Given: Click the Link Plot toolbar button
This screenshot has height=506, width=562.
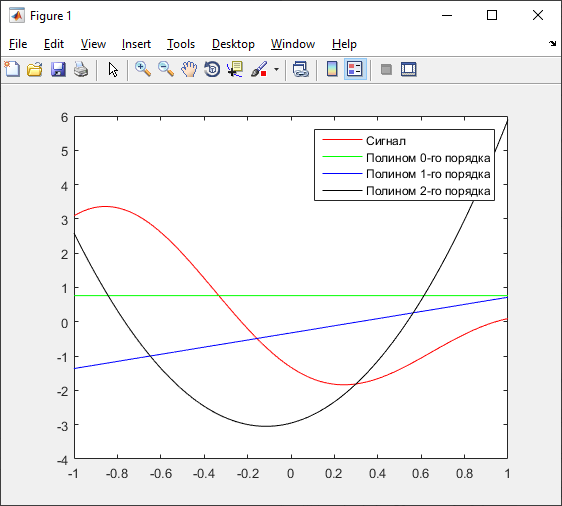Looking at the screenshot, I should (x=301, y=69).
